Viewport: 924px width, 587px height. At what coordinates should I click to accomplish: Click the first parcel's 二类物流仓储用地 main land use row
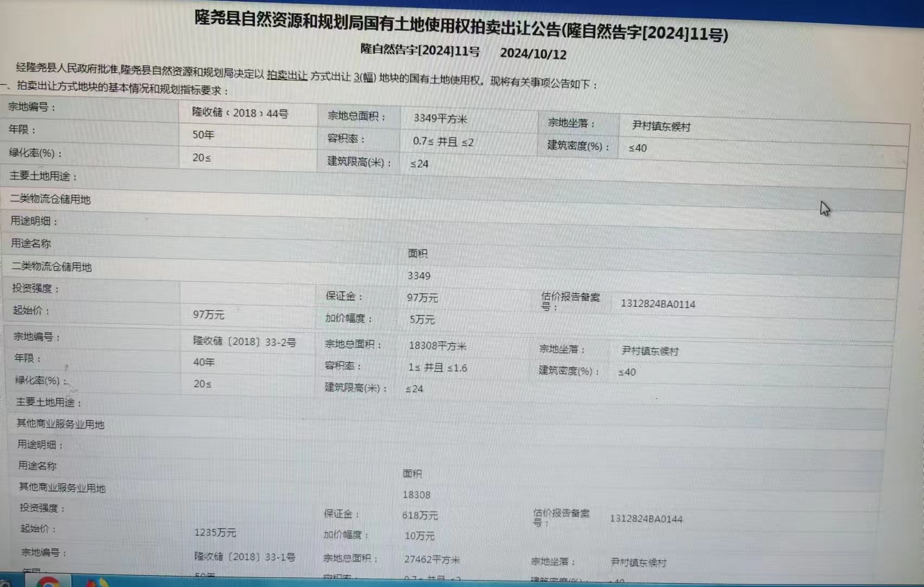coord(50,199)
